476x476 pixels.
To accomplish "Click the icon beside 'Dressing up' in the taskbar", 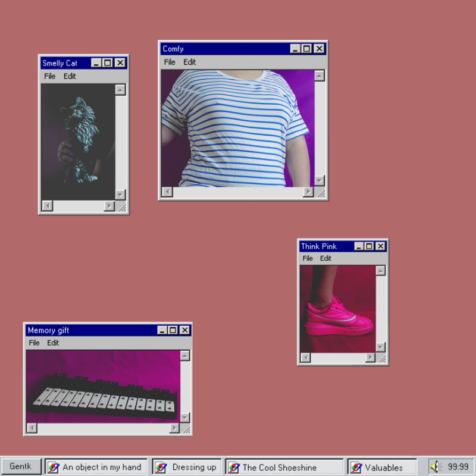I will pyautogui.click(x=161, y=467).
